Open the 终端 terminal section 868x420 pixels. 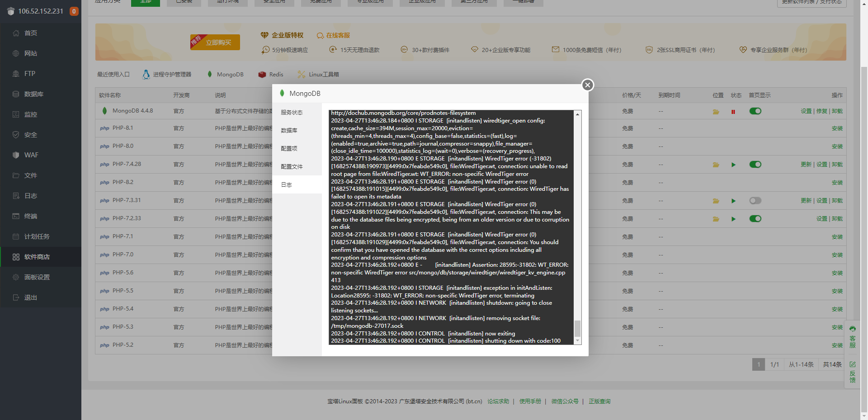[31, 216]
